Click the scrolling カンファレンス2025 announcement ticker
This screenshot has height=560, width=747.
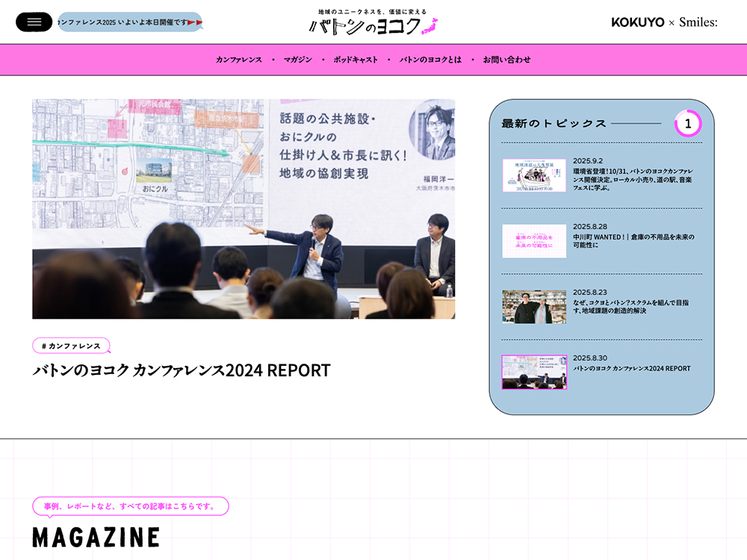[x=130, y=22]
